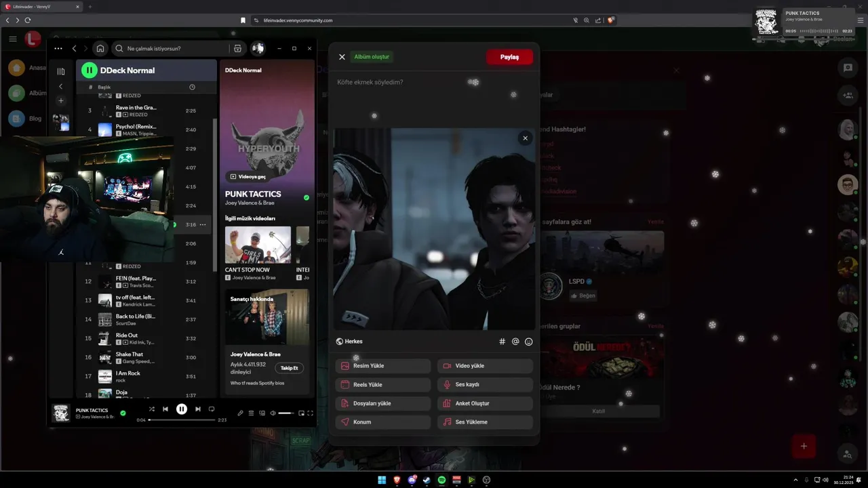Open the lyrics microphone icon in Spotify
Image resolution: width=868 pixels, height=488 pixels.
click(240, 413)
